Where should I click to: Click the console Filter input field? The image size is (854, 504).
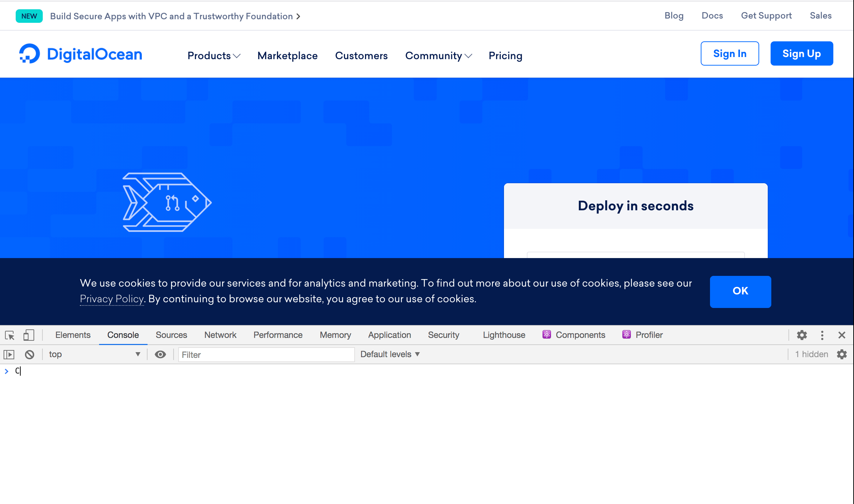(x=266, y=354)
